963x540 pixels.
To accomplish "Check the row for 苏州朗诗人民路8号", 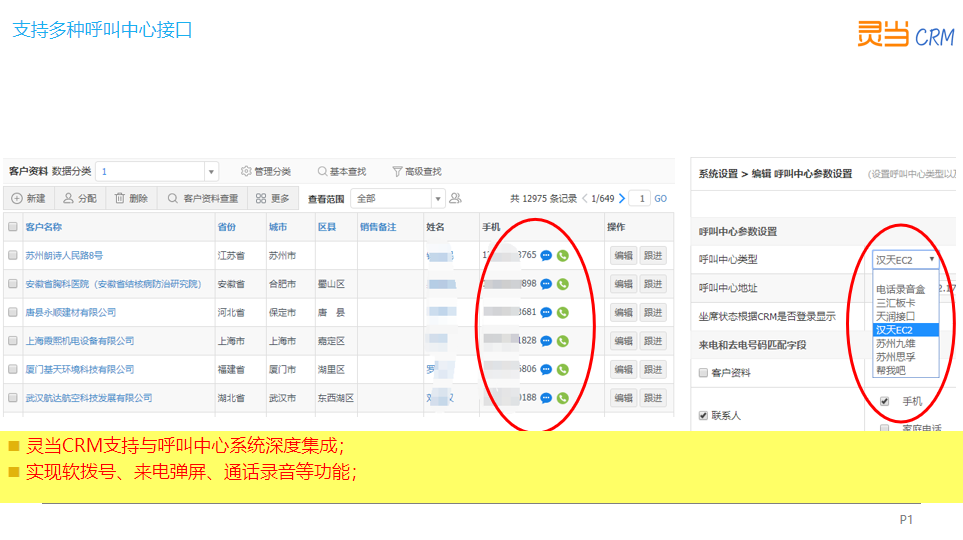I will [12, 255].
